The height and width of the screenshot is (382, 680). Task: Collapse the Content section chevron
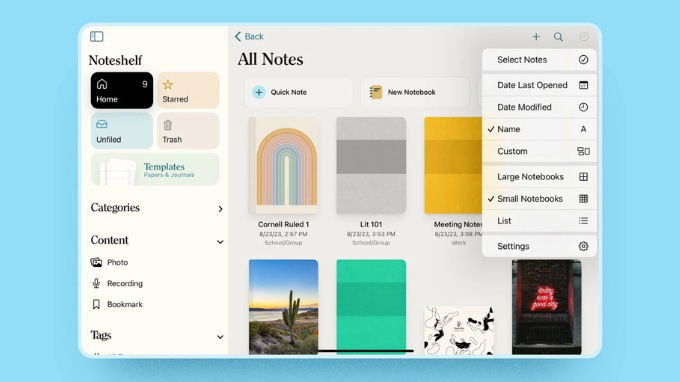point(220,242)
